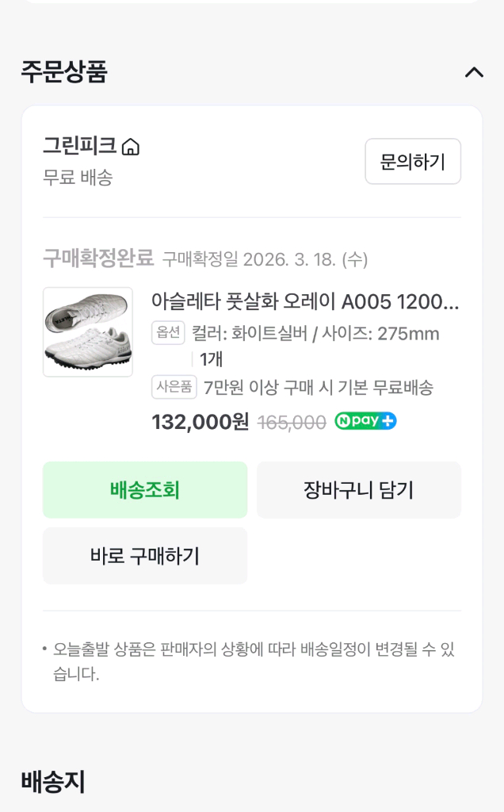Collapse the 주문상품 section chevron
Screen dimensions: 504x812
click(x=475, y=72)
